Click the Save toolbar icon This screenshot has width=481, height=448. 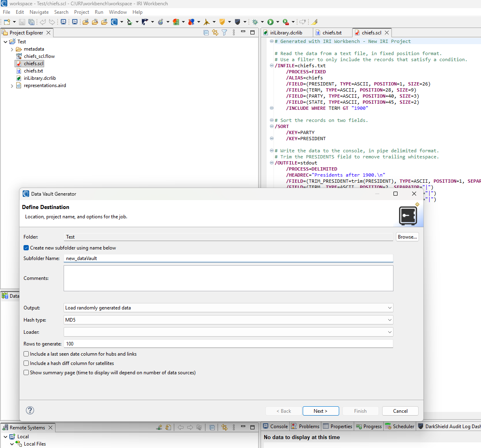(22, 22)
